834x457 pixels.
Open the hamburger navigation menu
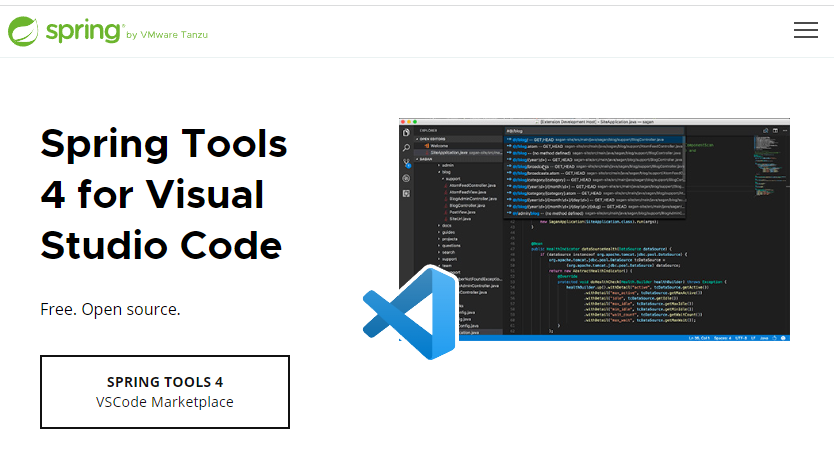click(x=806, y=30)
